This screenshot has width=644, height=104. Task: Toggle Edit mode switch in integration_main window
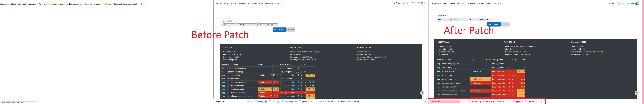637,4
